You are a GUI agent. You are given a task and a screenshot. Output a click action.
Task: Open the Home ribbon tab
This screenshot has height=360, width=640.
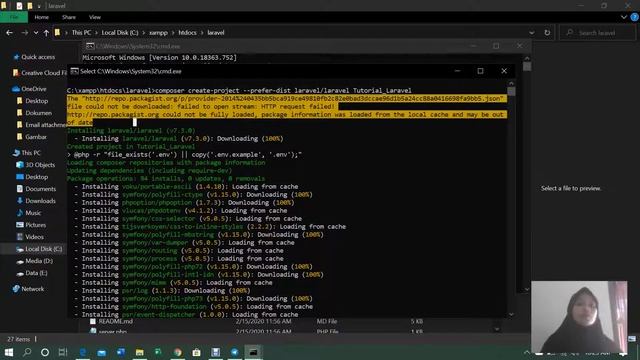41,17
